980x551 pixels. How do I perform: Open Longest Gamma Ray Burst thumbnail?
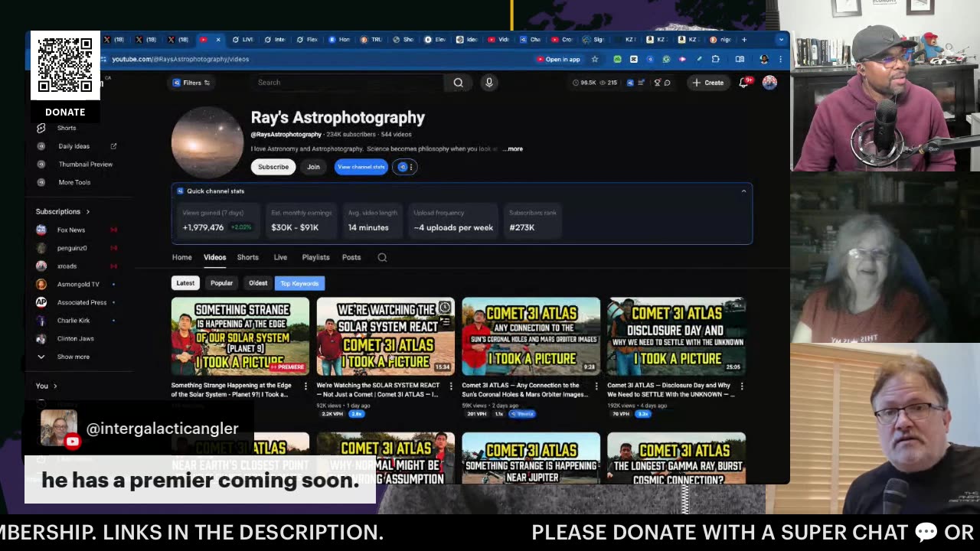[x=676, y=458]
